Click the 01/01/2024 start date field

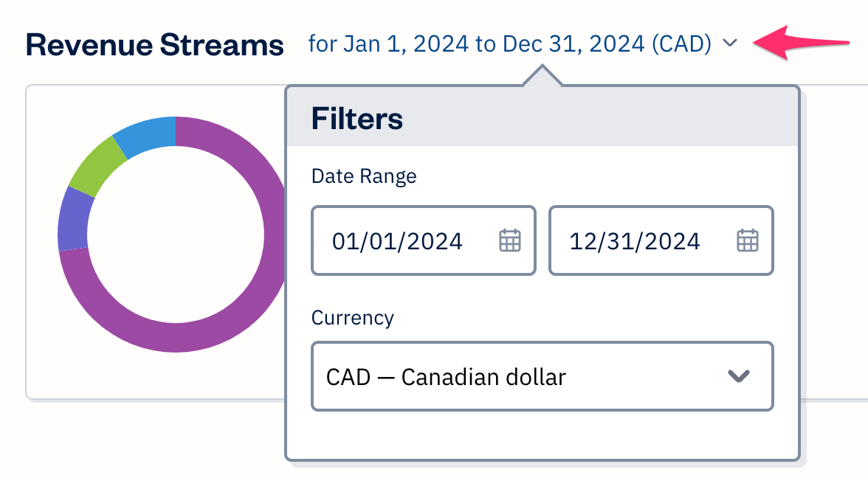pos(399,240)
